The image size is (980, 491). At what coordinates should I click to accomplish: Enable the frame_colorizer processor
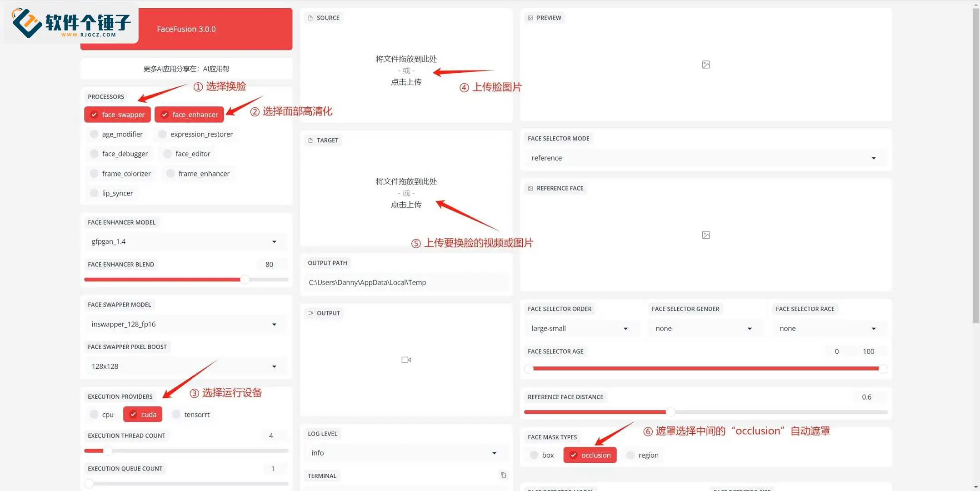pos(120,174)
